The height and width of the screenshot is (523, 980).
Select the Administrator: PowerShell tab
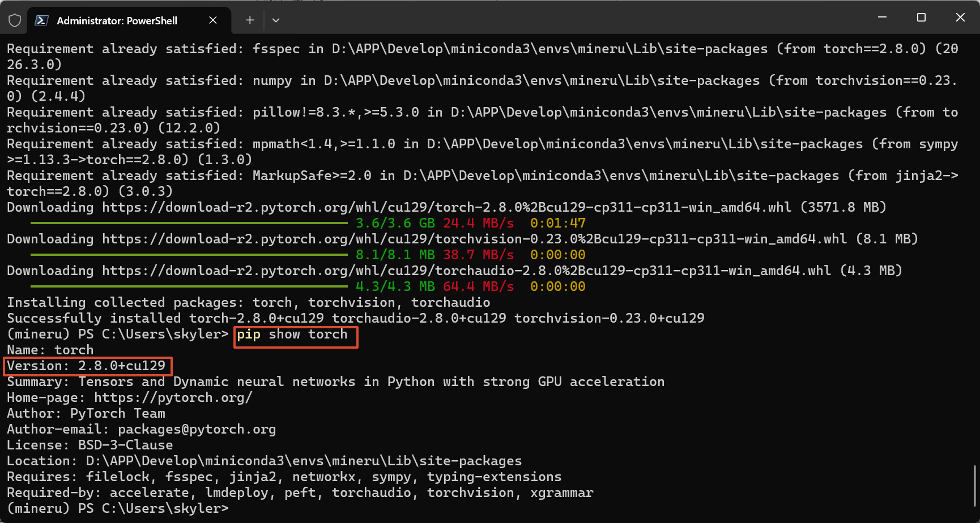pos(117,20)
